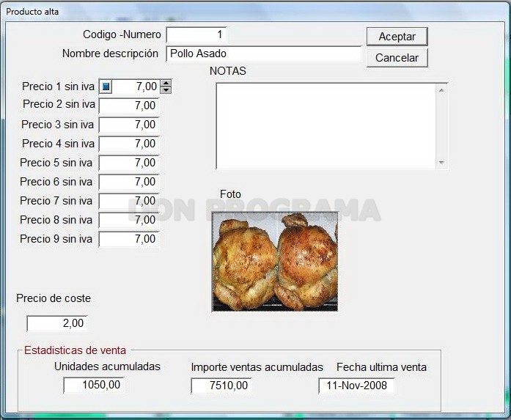This screenshot has width=511, height=420.
Task: Increase Precio 1 with up spinner arrow
Action: 166,83
